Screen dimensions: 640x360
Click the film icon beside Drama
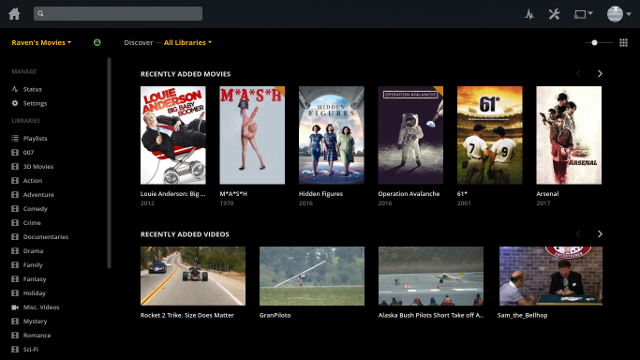point(15,251)
